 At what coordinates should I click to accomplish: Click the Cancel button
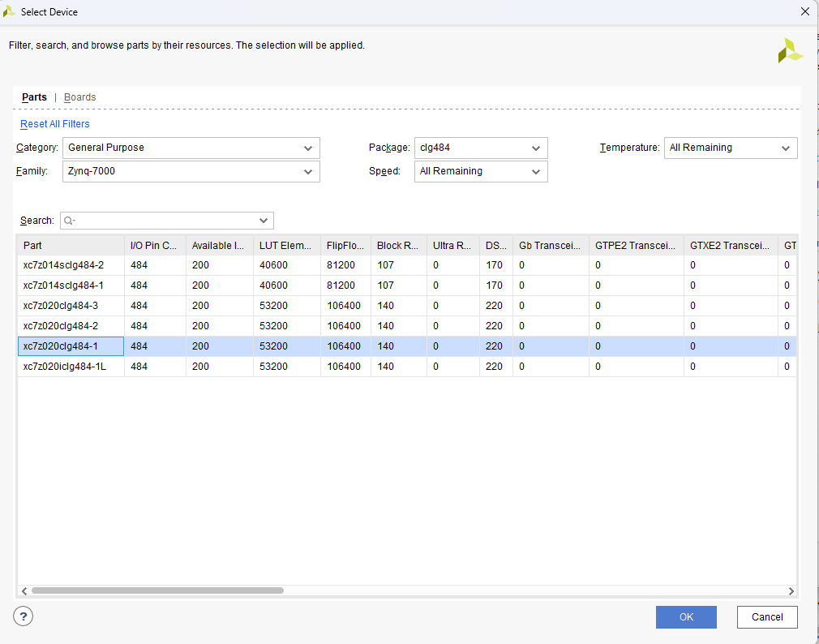click(767, 617)
